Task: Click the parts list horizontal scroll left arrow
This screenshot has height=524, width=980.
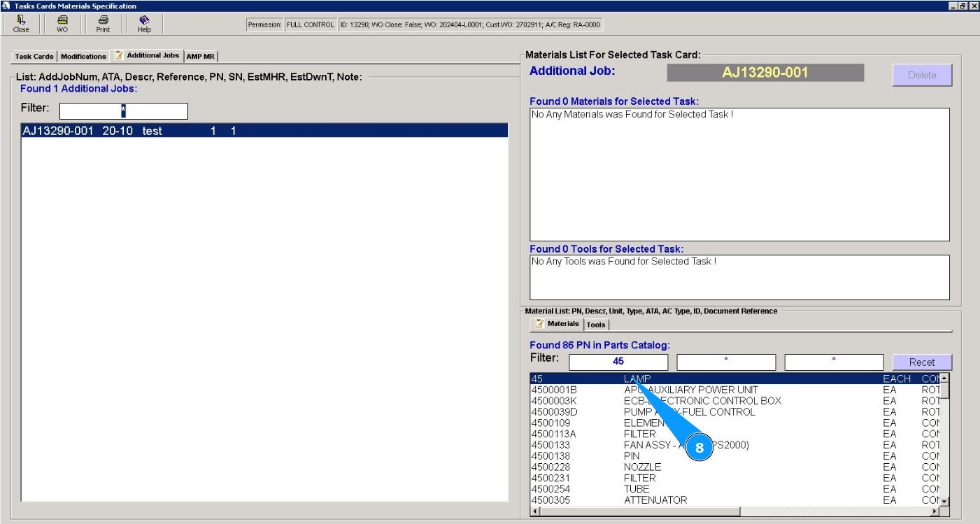Action: pyautogui.click(x=536, y=511)
